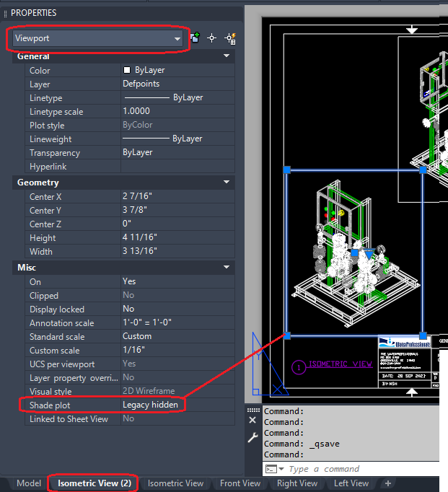Click the Linked to Sheet View No value
The width and height of the screenshot is (448, 492).
point(177,418)
